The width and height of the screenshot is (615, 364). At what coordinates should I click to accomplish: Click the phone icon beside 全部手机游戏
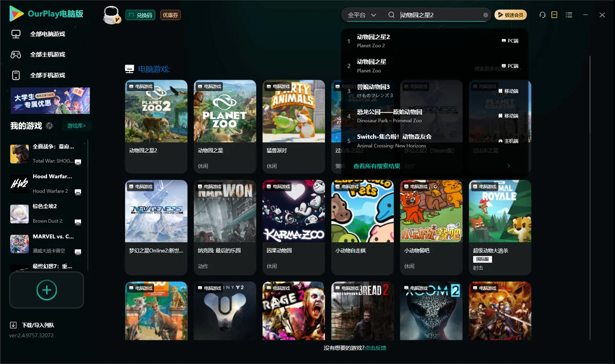[x=16, y=75]
